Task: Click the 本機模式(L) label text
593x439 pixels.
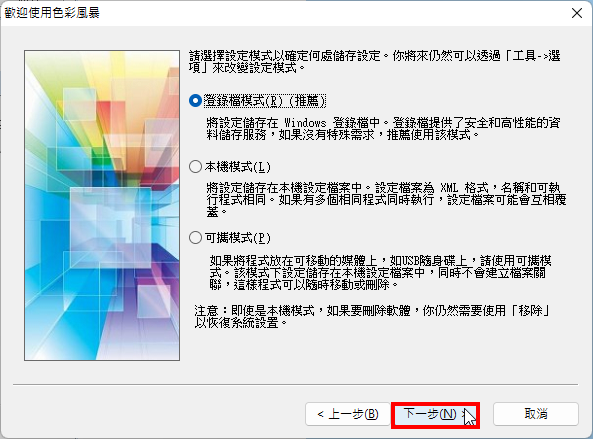Action: [238, 167]
